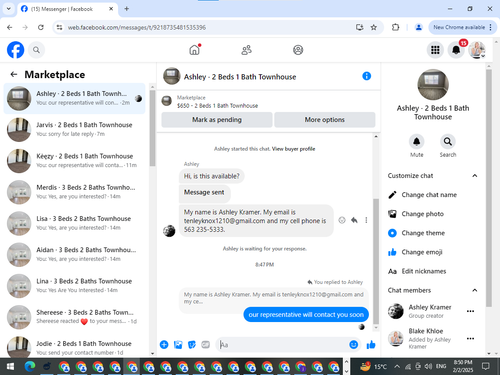Choose a sticker icon in composer
The height and width of the screenshot is (375, 500).
[192, 345]
